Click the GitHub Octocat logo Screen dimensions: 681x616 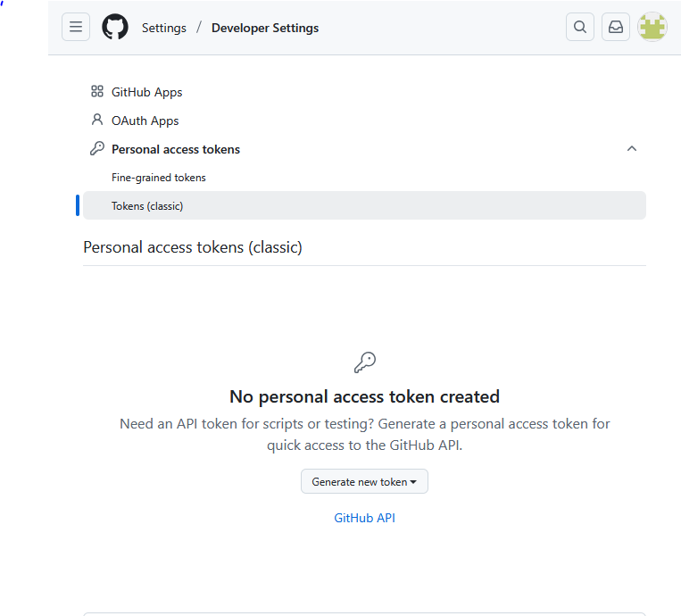click(x=115, y=27)
